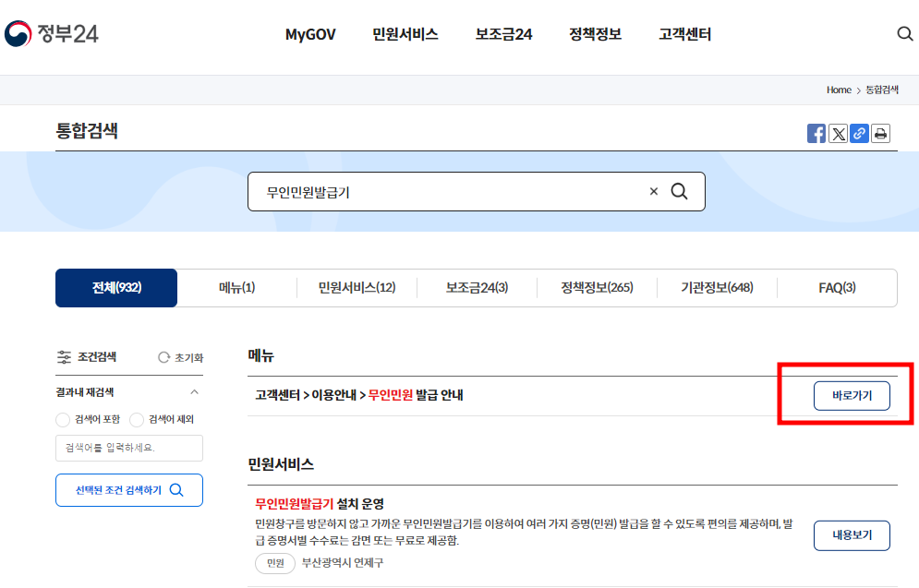Image resolution: width=919 pixels, height=588 pixels.
Task: Copy the page URL using the link icon
Action: [x=858, y=133]
